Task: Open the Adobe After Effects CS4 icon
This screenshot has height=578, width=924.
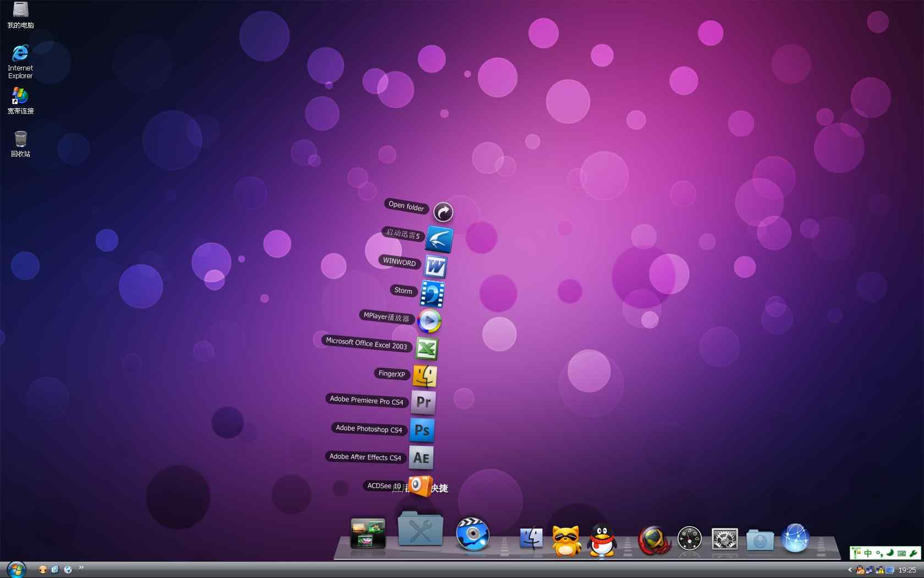Action: coord(421,457)
